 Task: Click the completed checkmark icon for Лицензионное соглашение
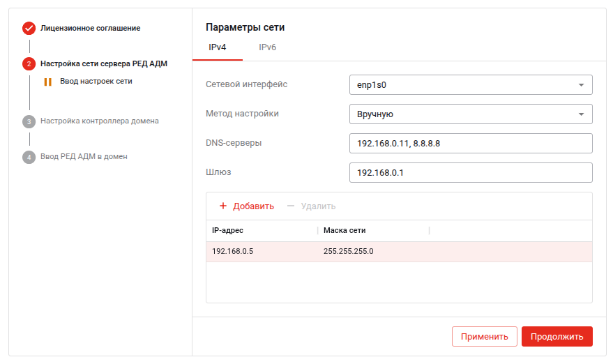pyautogui.click(x=29, y=29)
